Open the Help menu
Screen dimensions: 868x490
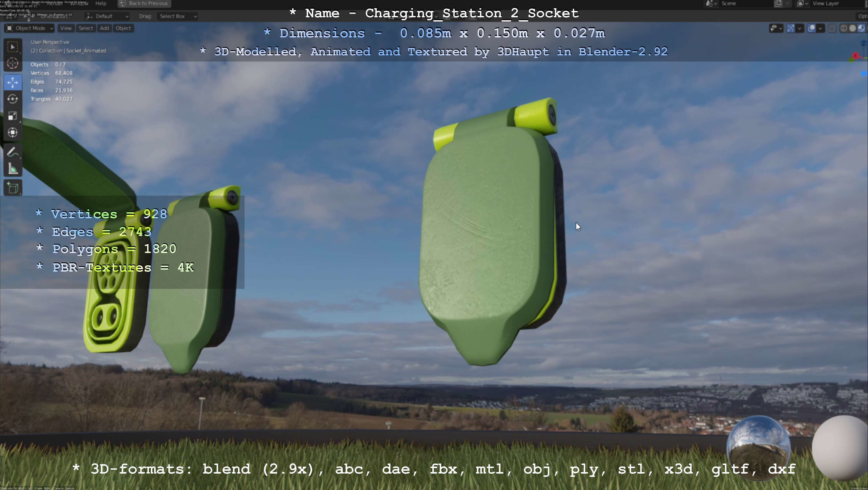pyautogui.click(x=101, y=3)
